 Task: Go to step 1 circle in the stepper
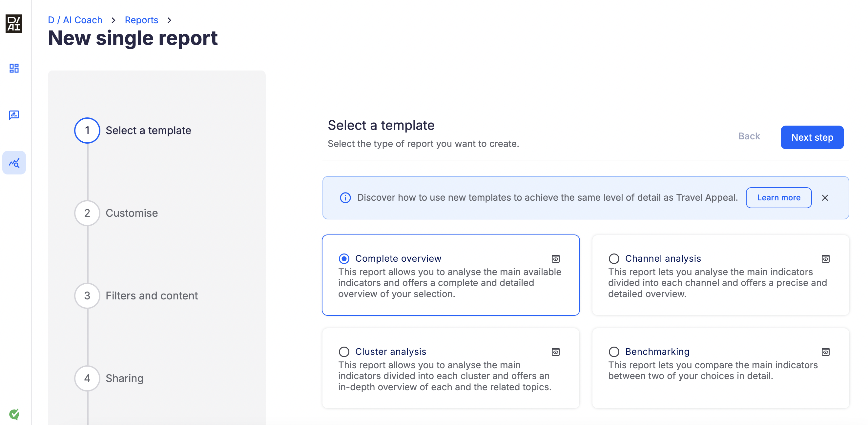[x=87, y=130]
